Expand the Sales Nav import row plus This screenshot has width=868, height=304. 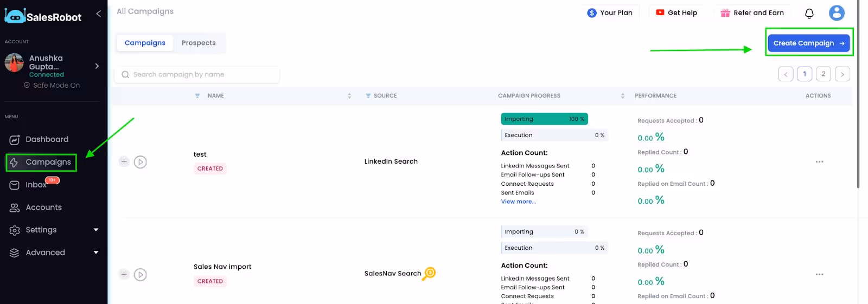click(x=124, y=274)
